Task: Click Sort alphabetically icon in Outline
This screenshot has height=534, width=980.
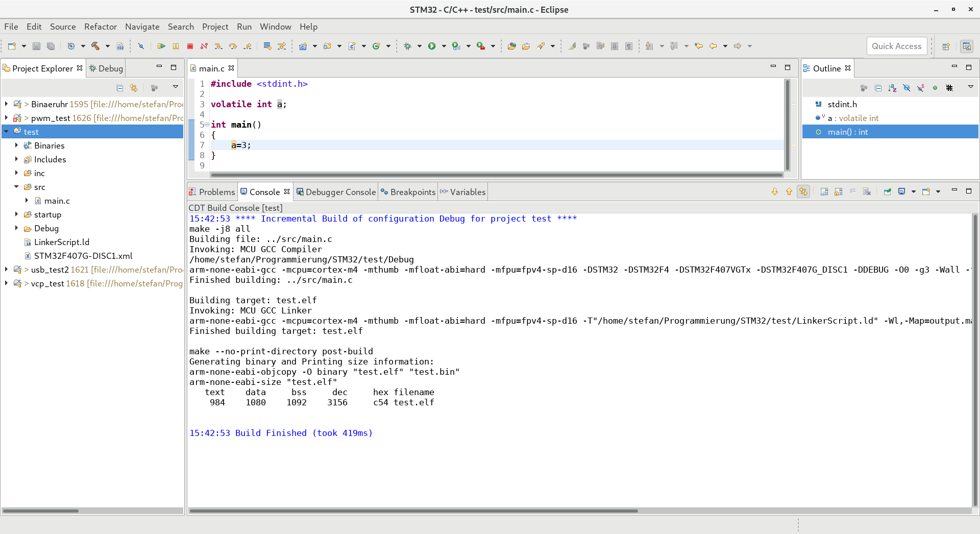Action: [x=892, y=88]
